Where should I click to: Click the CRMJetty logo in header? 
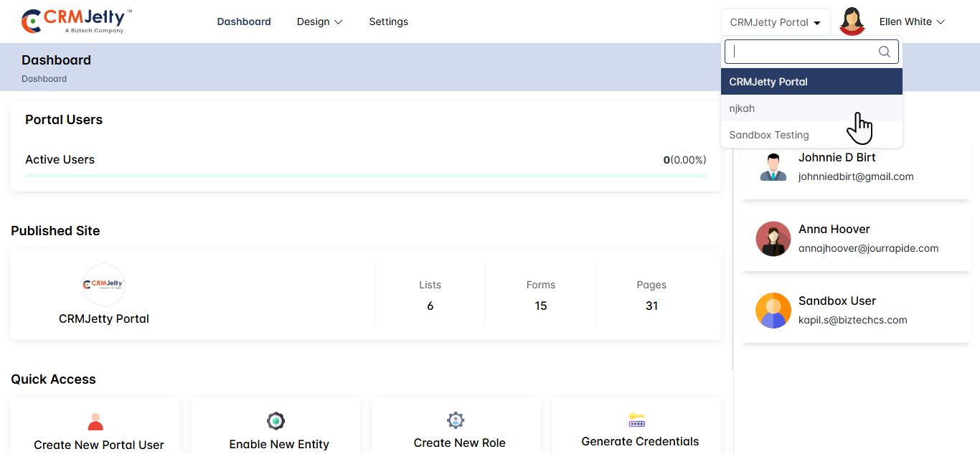point(77,22)
